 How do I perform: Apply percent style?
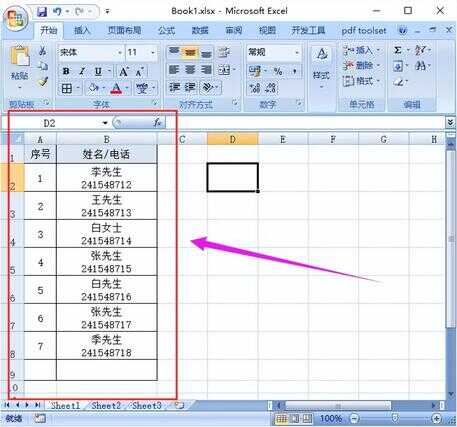(x=278, y=71)
